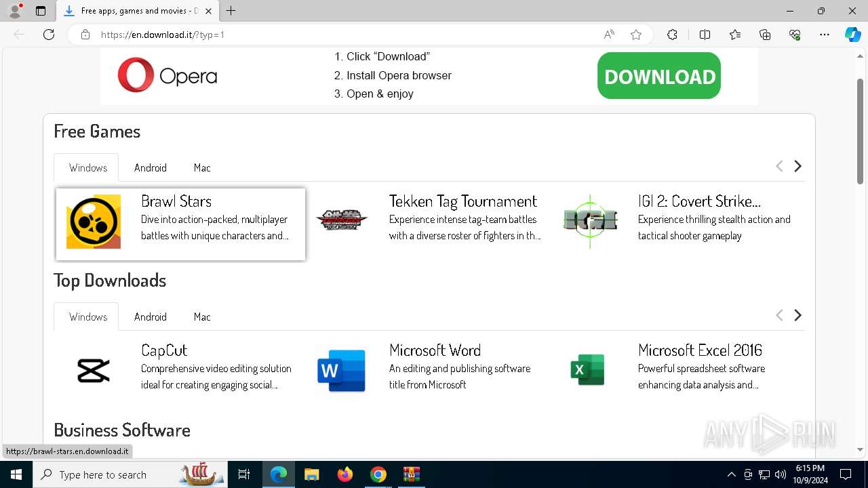Enable split screen view
The image size is (868, 488).
[x=705, y=35]
